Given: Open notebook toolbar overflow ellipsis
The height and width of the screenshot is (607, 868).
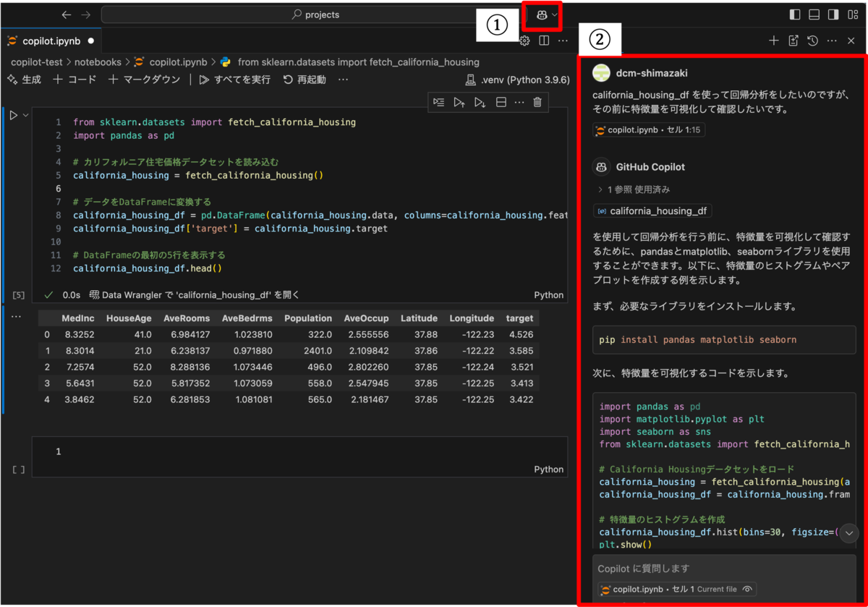Looking at the screenshot, I should pyautogui.click(x=343, y=80).
